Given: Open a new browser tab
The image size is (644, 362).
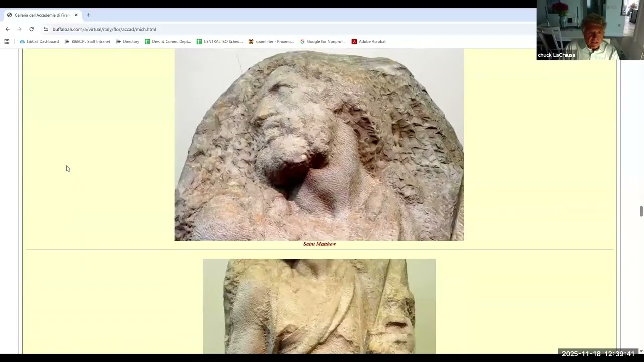Looking at the screenshot, I should click(x=89, y=15).
